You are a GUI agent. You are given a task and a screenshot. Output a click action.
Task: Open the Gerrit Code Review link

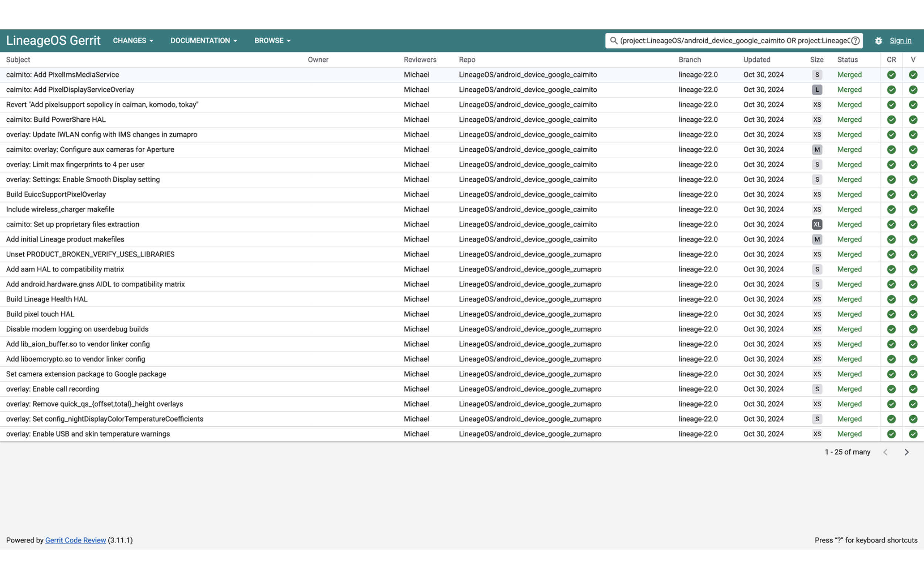[x=76, y=540]
